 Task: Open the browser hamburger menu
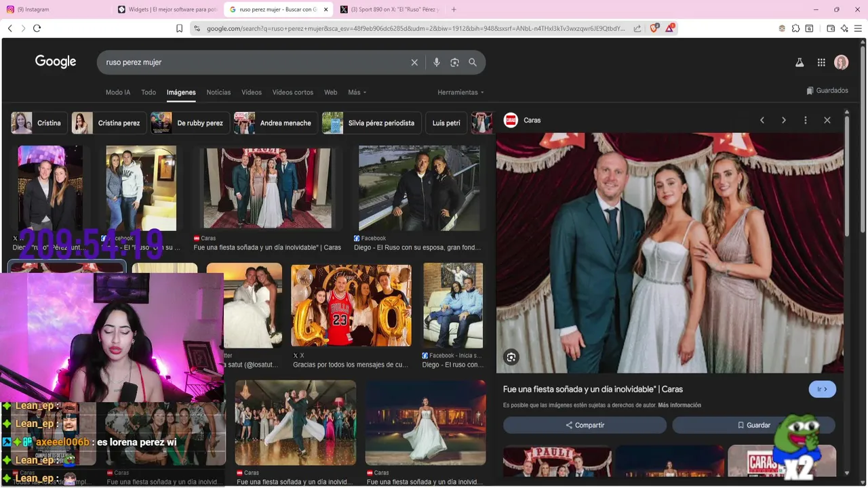(858, 28)
